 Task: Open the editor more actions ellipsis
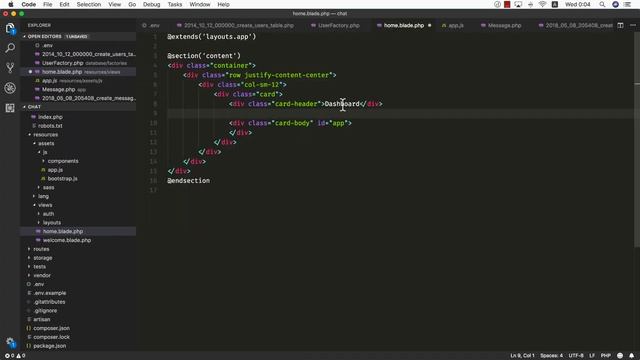point(633,25)
